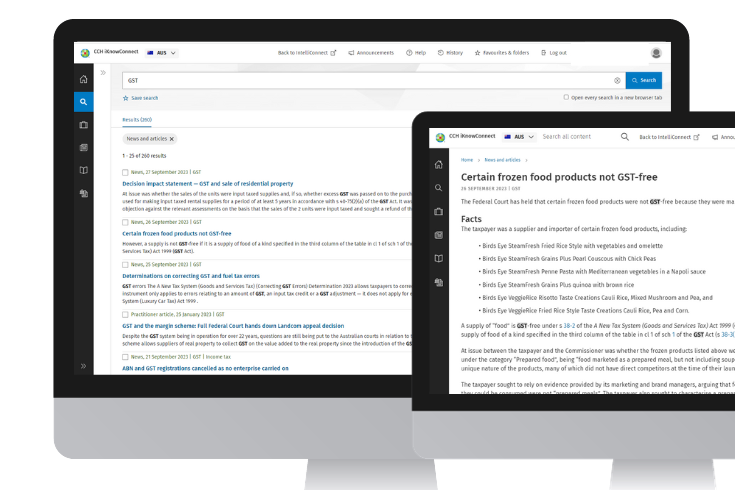Open the book icon in the tablet sidebar
735x490 pixels.
[x=439, y=259]
